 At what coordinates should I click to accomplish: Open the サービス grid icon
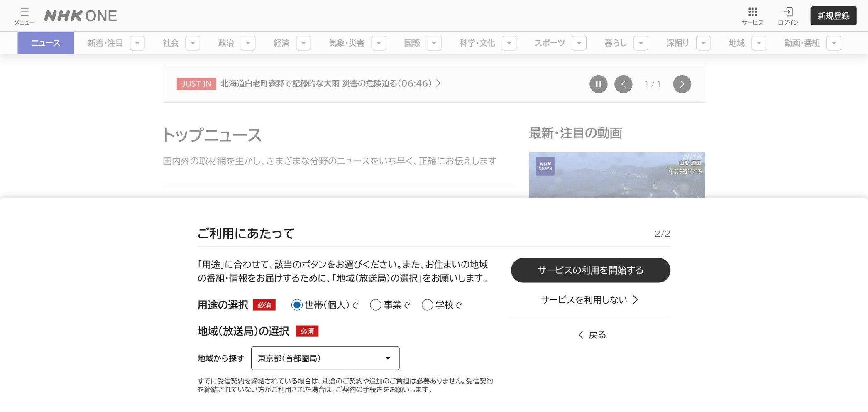tap(752, 16)
